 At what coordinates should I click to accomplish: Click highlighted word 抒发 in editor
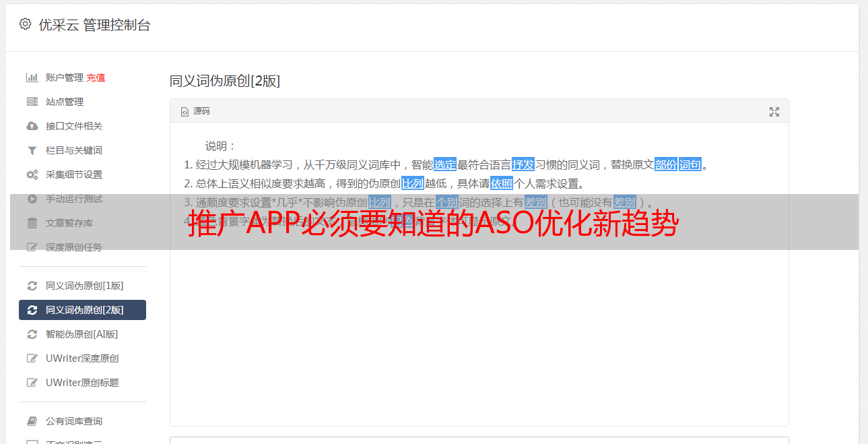click(523, 164)
